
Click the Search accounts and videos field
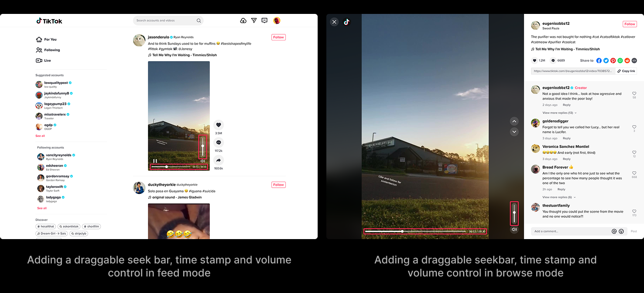pyautogui.click(x=168, y=20)
